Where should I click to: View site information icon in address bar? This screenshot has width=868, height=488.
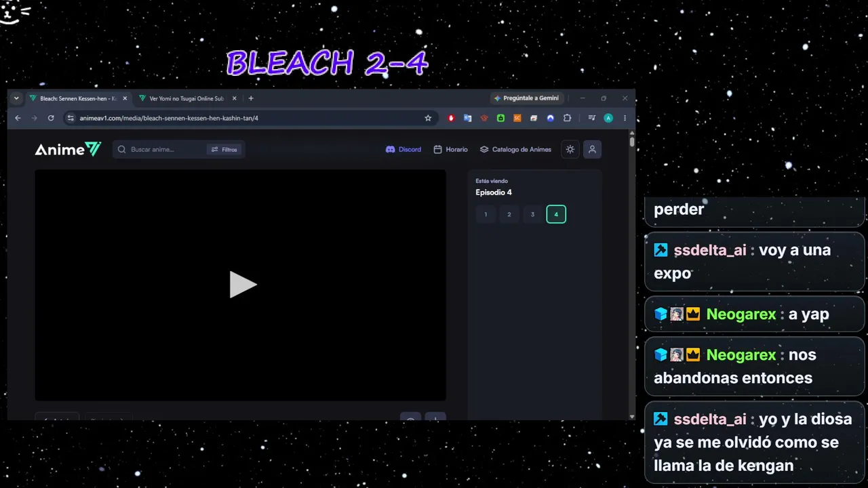point(70,118)
